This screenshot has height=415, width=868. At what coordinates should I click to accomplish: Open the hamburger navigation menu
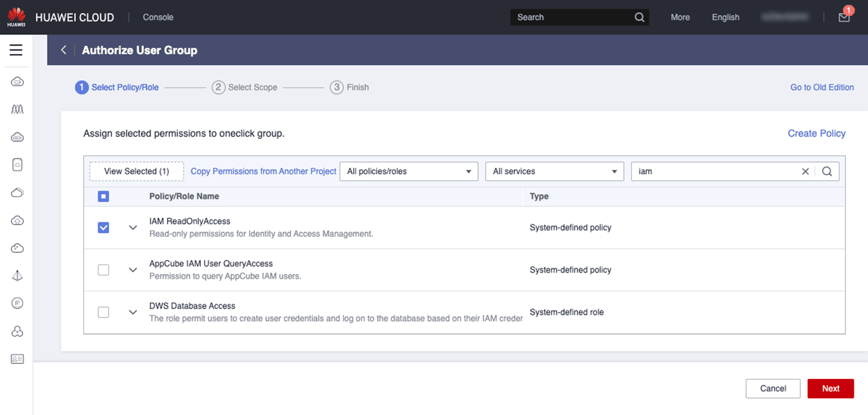(x=16, y=50)
